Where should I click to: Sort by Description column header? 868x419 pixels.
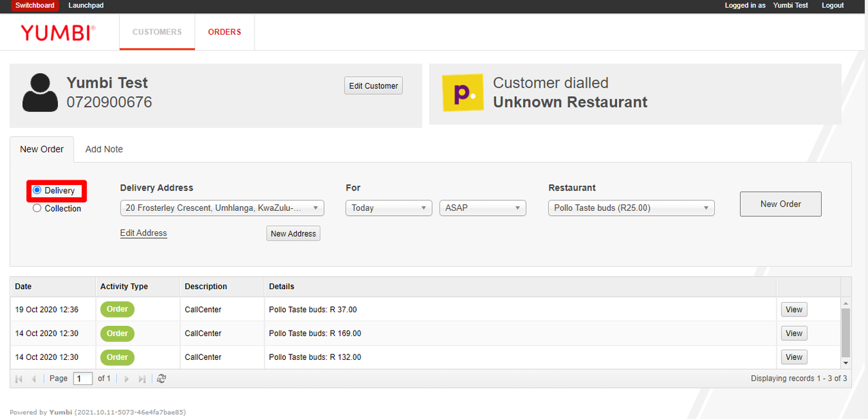pos(222,286)
